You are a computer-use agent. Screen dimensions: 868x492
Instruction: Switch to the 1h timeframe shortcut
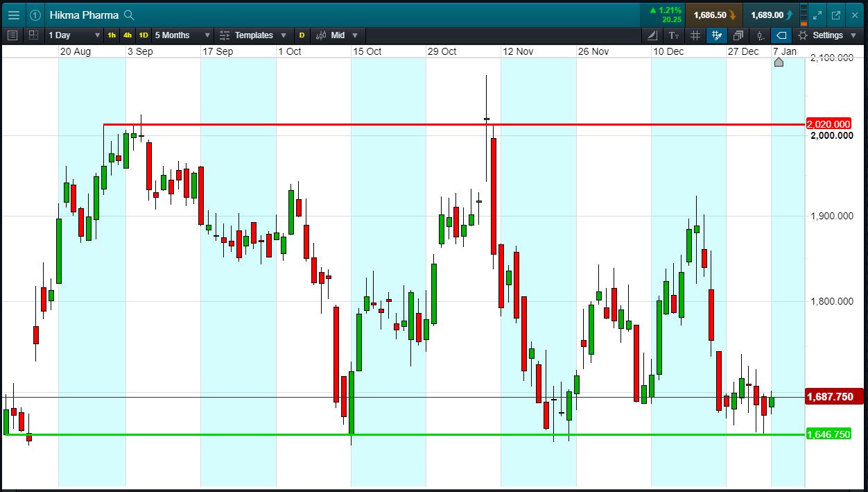[112, 35]
